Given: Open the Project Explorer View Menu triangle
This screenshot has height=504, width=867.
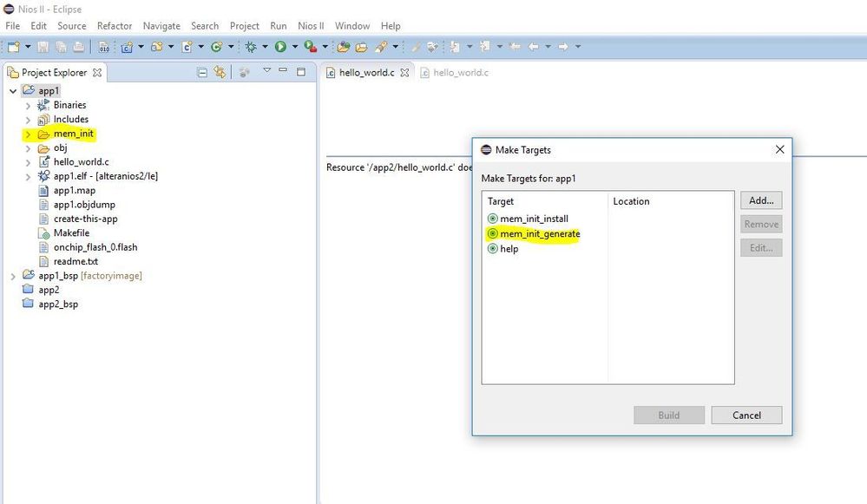Looking at the screenshot, I should (266, 70).
